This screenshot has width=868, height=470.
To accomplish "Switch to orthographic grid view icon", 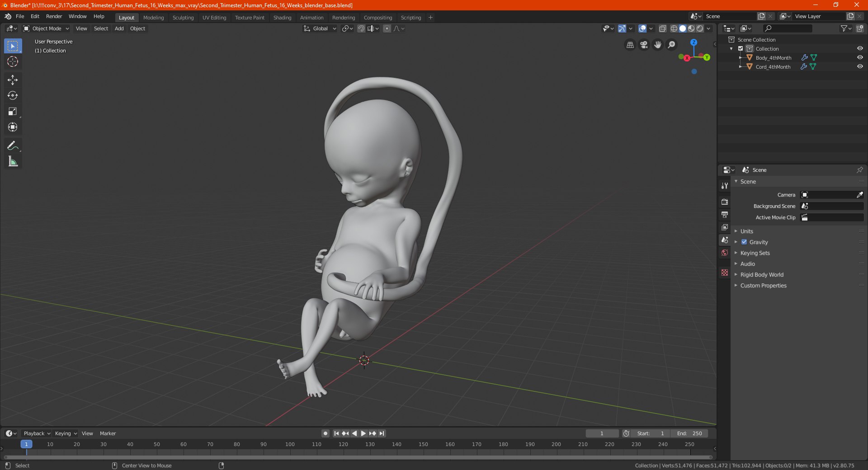I will tap(630, 45).
